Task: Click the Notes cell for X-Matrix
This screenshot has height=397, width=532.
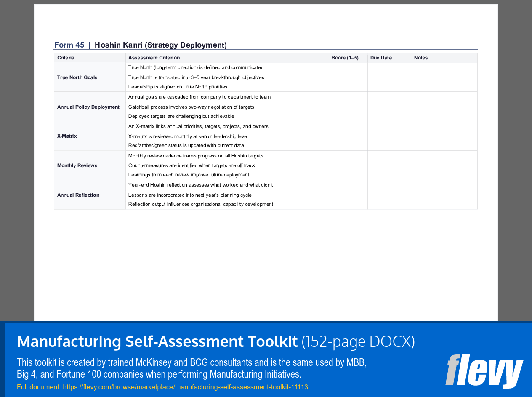Action: click(422, 136)
